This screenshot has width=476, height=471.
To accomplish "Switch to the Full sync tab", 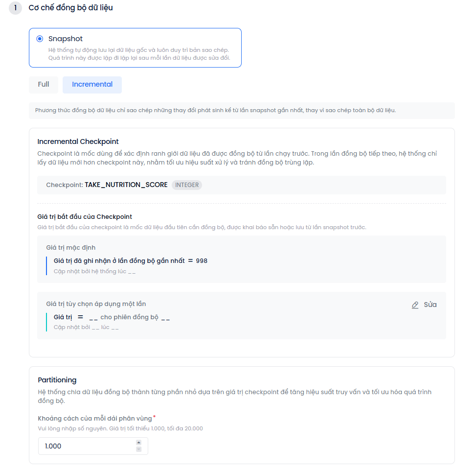I will click(x=44, y=85).
